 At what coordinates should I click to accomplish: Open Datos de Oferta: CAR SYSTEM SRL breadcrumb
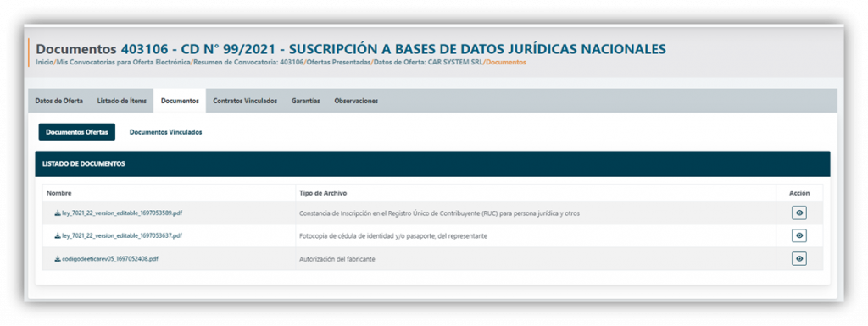(428, 63)
